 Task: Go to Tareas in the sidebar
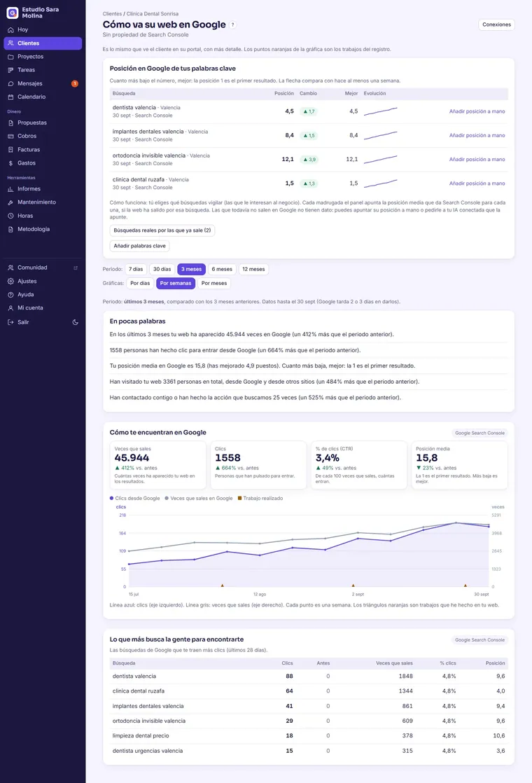pos(43,71)
